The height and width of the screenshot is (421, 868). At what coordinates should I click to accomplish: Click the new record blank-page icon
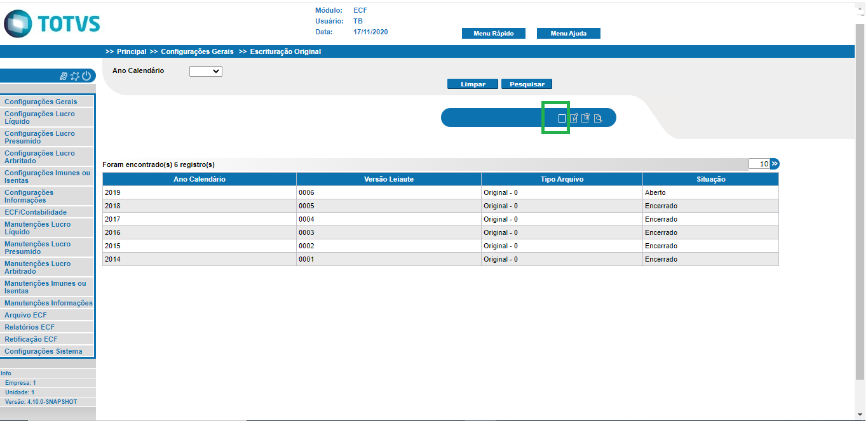562,118
